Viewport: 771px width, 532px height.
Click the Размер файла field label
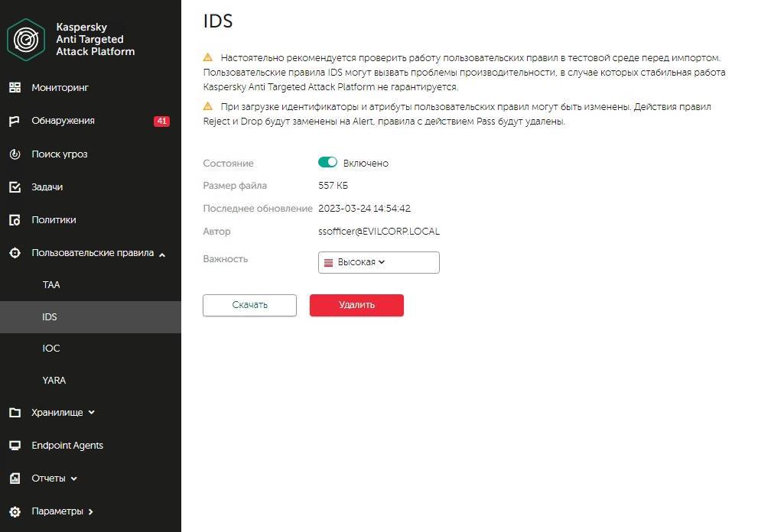click(235, 186)
